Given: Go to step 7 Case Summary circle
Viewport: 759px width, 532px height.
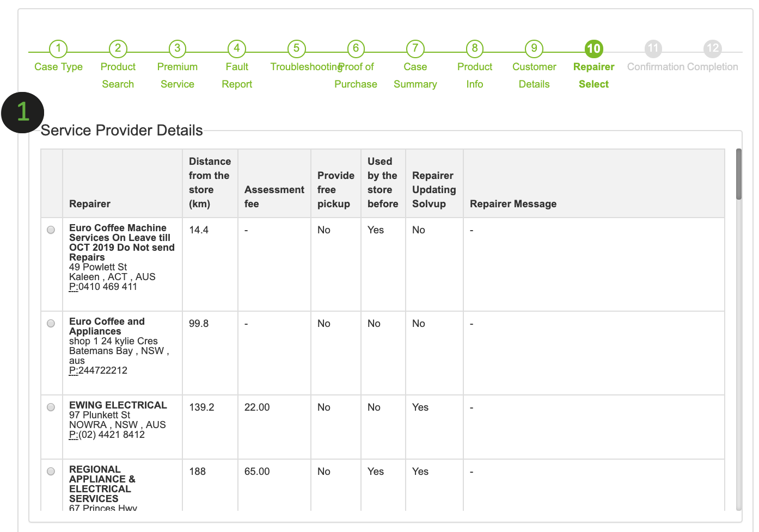Looking at the screenshot, I should [415, 49].
